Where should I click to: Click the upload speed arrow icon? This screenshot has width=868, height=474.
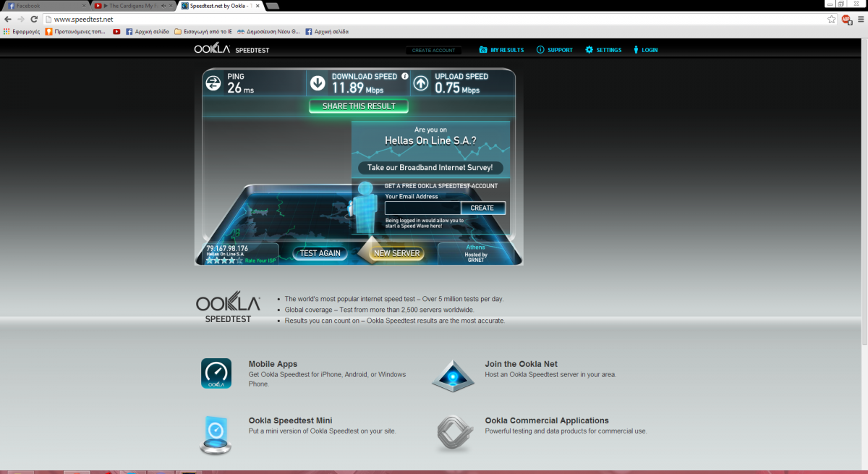click(x=421, y=83)
